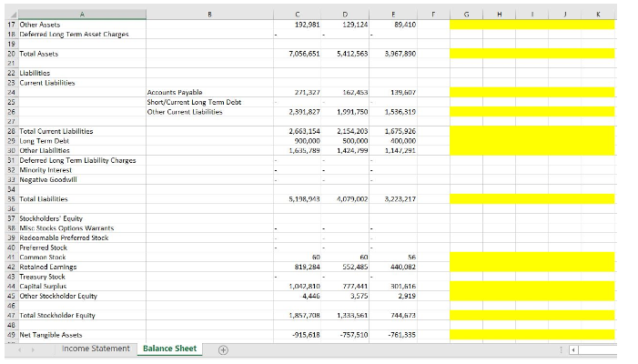Viewport: 638px width, 364px height.
Task: Click the 'Total Liabilities' cell
Action: click(82, 199)
